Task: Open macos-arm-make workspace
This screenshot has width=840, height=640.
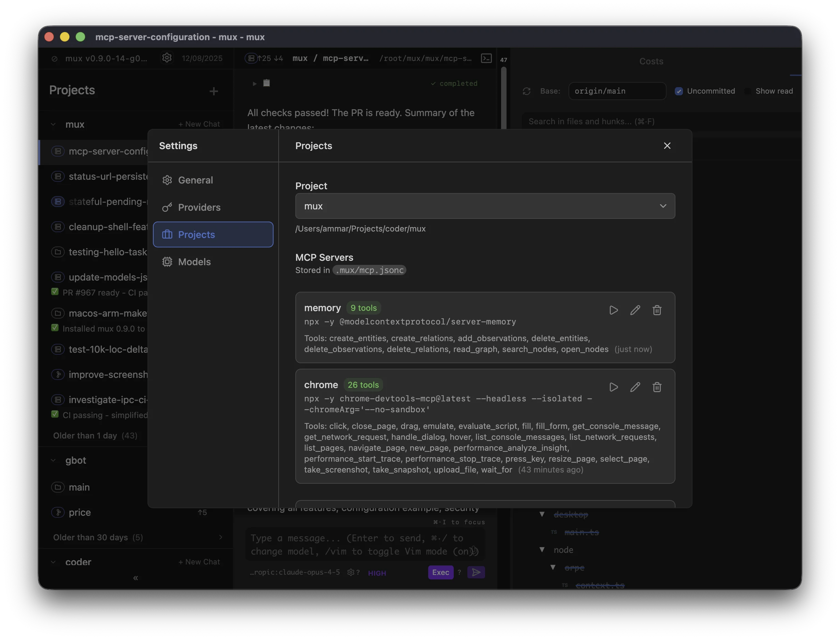Action: [x=93, y=313]
